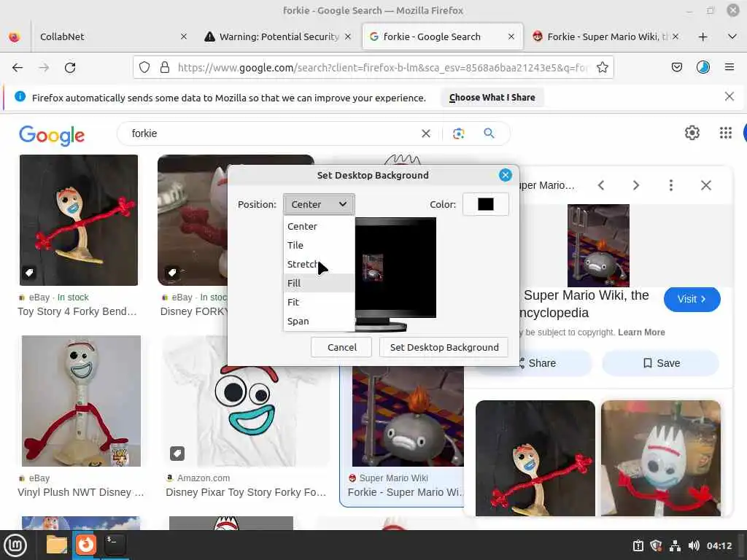Image resolution: width=747 pixels, height=560 pixels.
Task: Open the Pocket save icon
Action: pos(676,68)
